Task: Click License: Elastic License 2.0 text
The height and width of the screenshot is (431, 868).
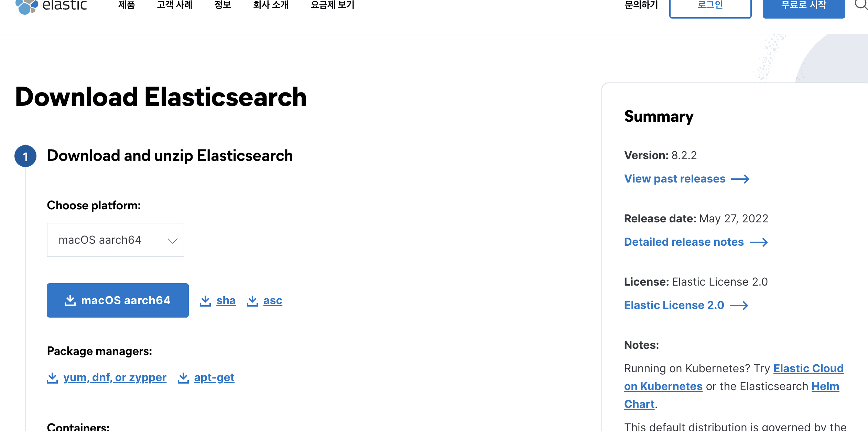Action: 696,282
